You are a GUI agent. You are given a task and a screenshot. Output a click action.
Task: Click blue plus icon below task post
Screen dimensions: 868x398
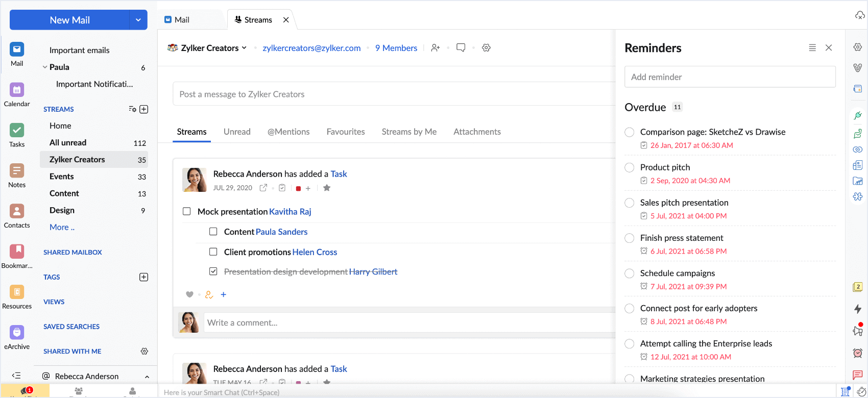coord(223,294)
